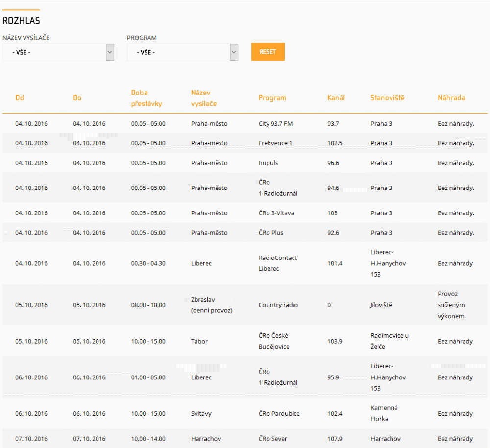Click the Provoz sníženým výkonem cell
490x448 pixels.
451,305
